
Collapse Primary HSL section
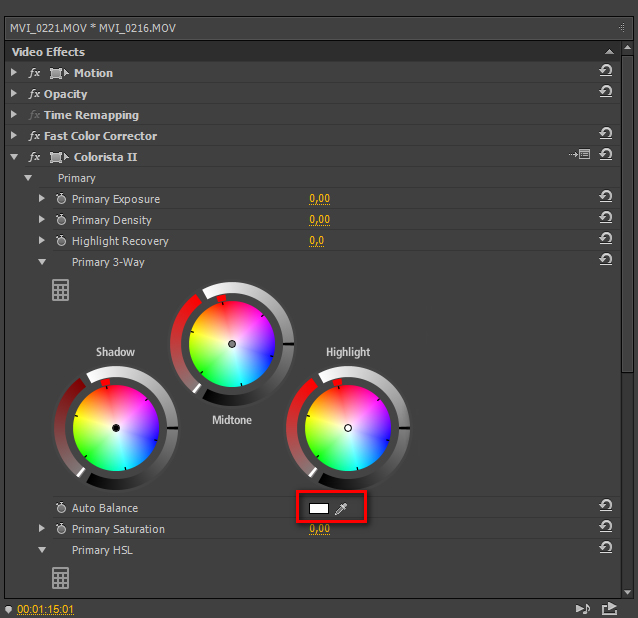tap(42, 550)
